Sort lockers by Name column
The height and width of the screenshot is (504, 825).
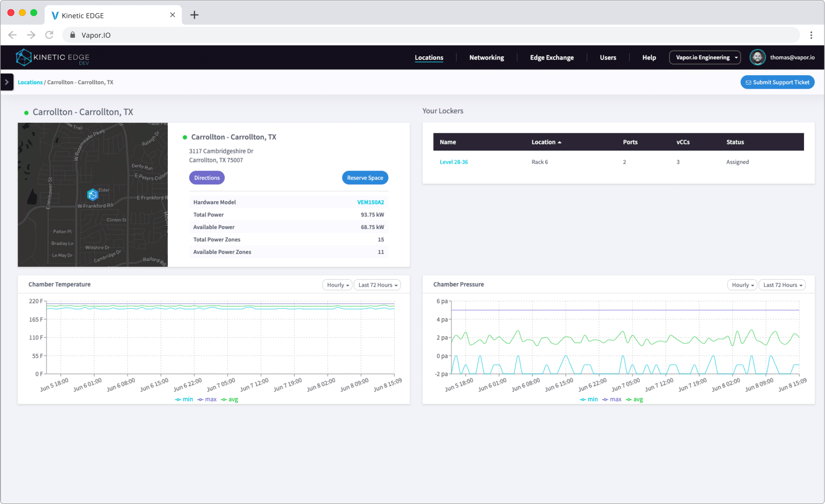pos(448,142)
